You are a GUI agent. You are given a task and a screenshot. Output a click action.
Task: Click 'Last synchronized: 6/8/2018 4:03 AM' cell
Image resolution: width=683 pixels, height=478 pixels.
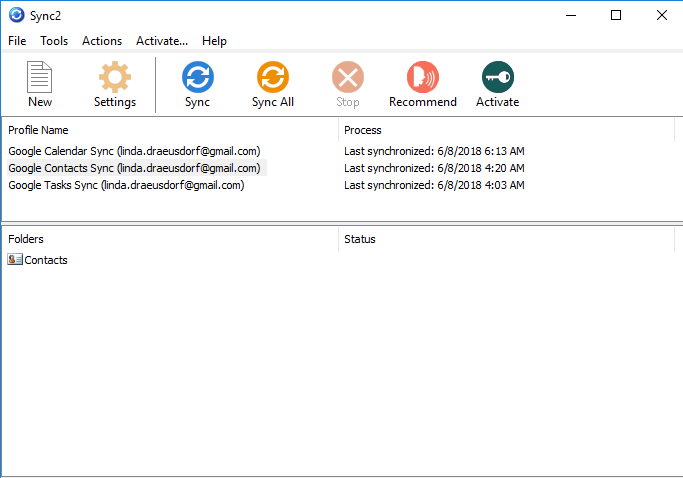pyautogui.click(x=434, y=185)
